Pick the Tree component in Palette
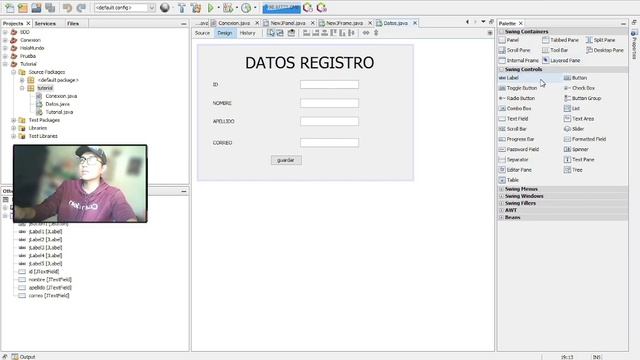The height and width of the screenshot is (360, 640). pos(573,169)
